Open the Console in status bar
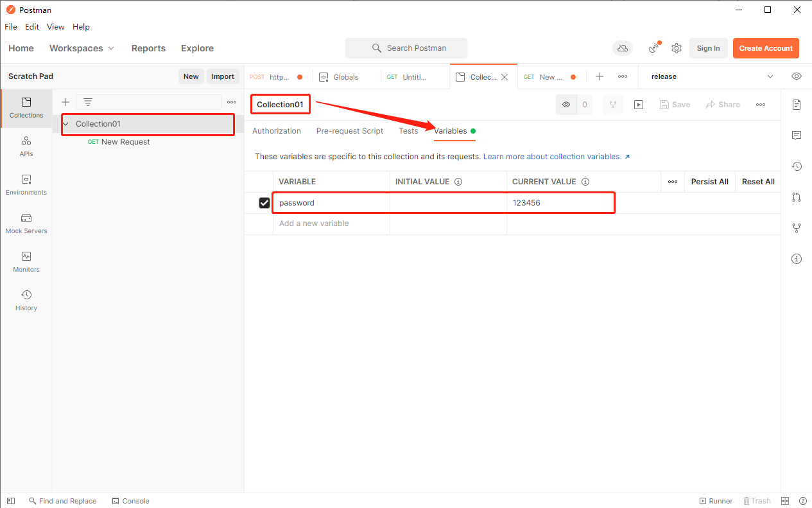This screenshot has width=812, height=508. click(x=130, y=501)
